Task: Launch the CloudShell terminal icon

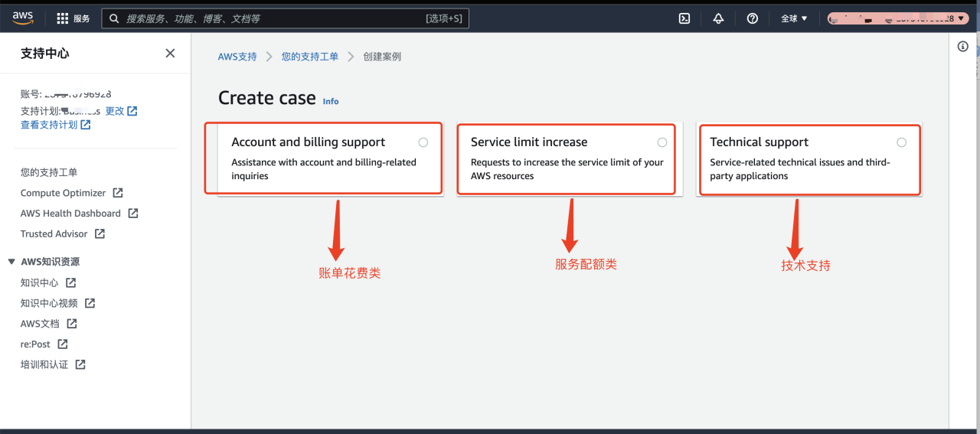Action: click(685, 18)
